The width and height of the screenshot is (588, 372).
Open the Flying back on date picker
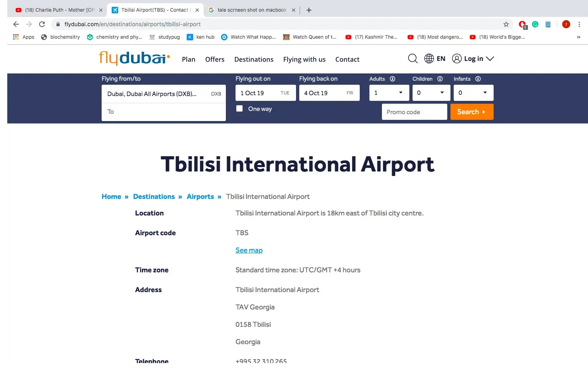click(329, 93)
